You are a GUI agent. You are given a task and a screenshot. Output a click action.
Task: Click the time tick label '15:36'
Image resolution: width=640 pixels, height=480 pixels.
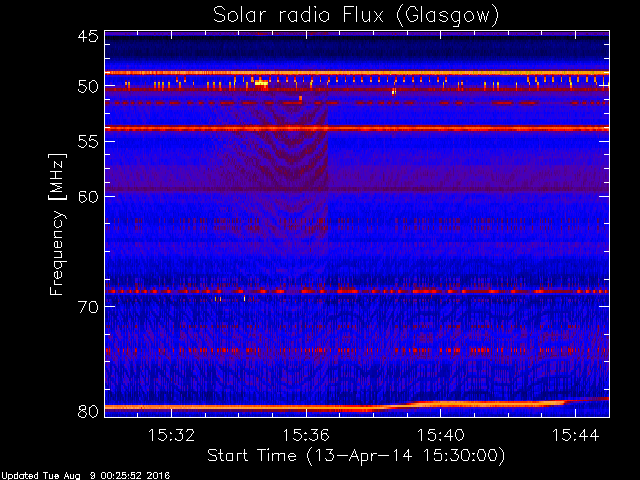[x=306, y=435]
